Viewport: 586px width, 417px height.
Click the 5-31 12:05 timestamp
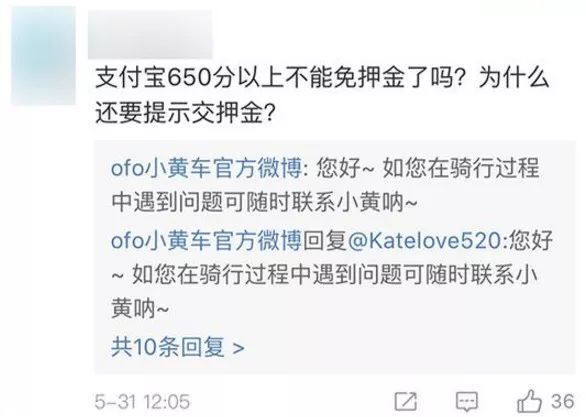point(142,402)
